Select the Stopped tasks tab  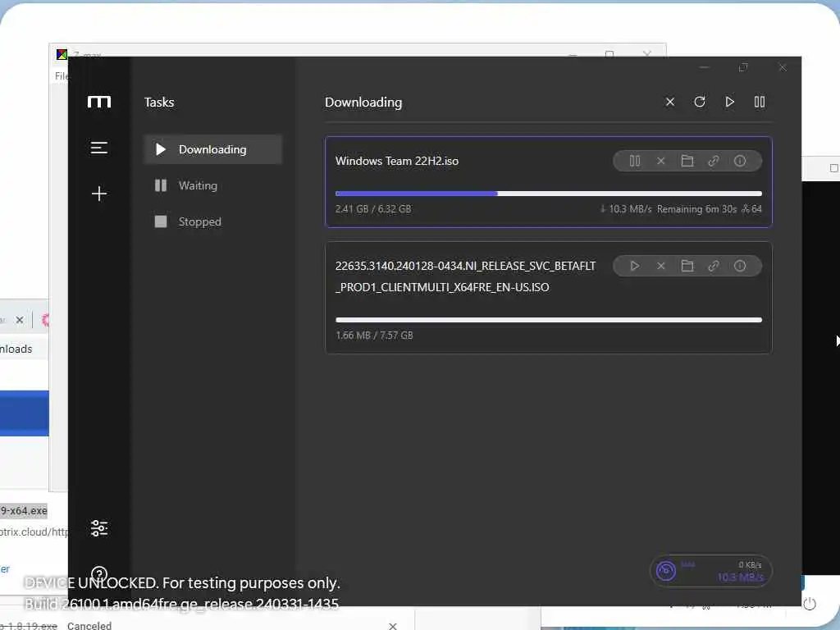212,221
